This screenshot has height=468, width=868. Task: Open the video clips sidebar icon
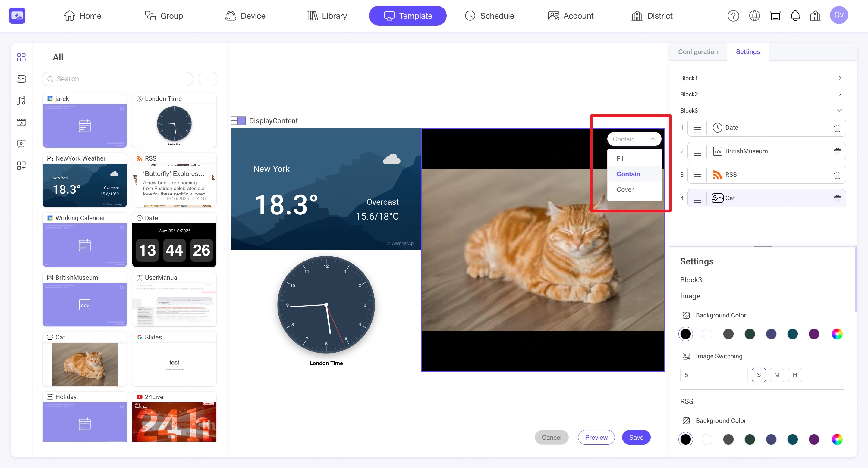click(21, 122)
